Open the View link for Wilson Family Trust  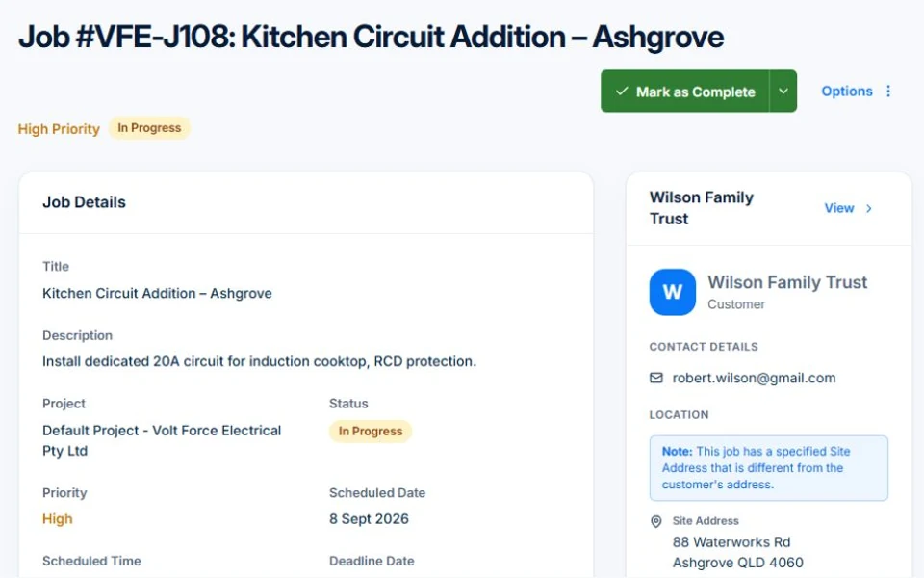click(x=839, y=208)
